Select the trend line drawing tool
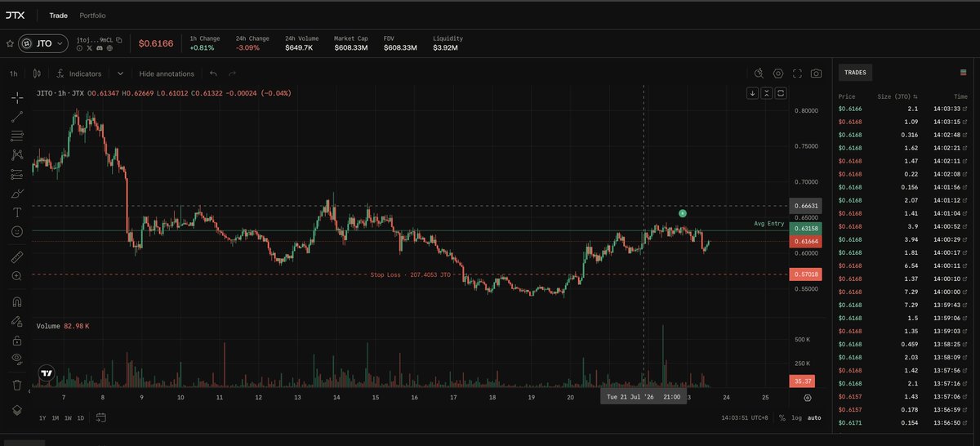Screen dimensions: 980x446 point(17,117)
